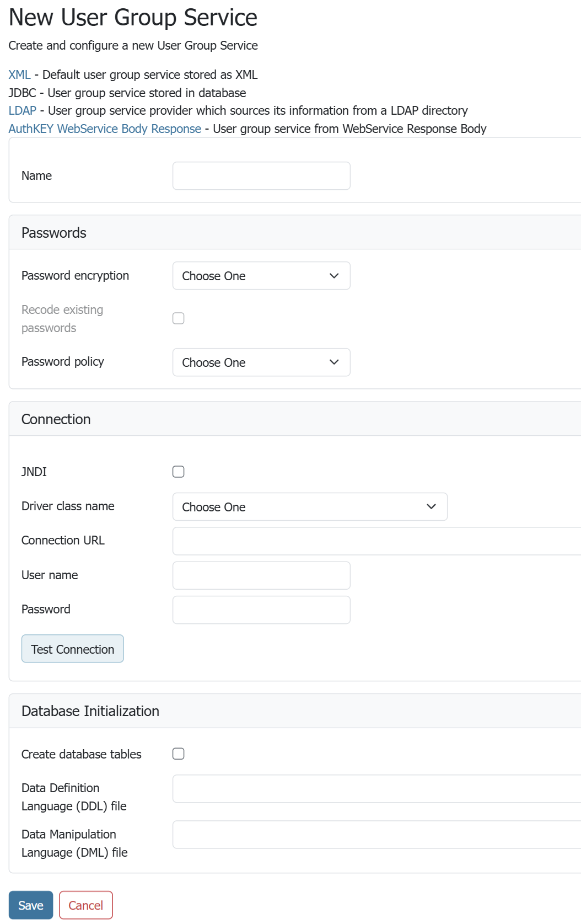Expand the Password policy dropdown

tap(261, 362)
